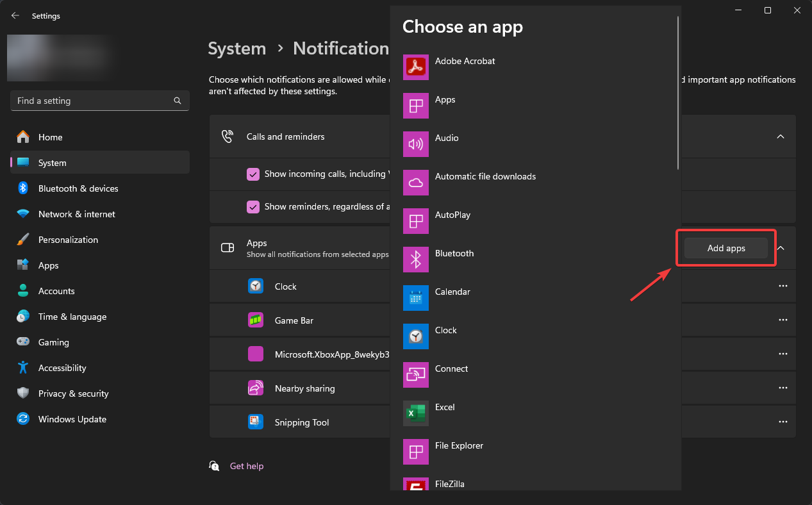
Task: Pick the Bluetooth app in the chooser
Action: 415,260
